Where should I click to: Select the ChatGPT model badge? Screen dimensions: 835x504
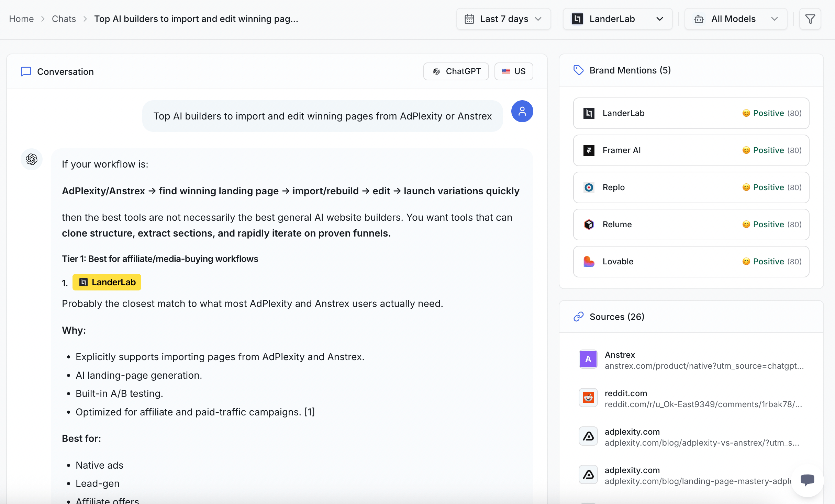tap(456, 71)
